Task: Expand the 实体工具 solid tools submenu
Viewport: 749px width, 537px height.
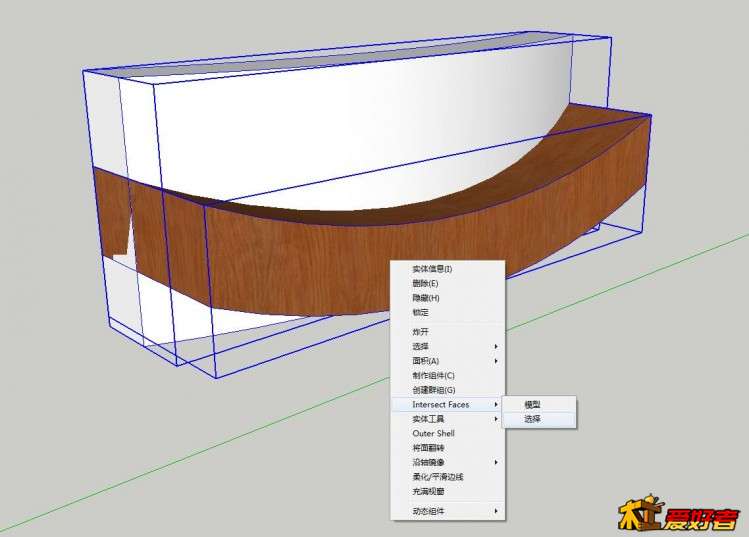Action: 448,419
